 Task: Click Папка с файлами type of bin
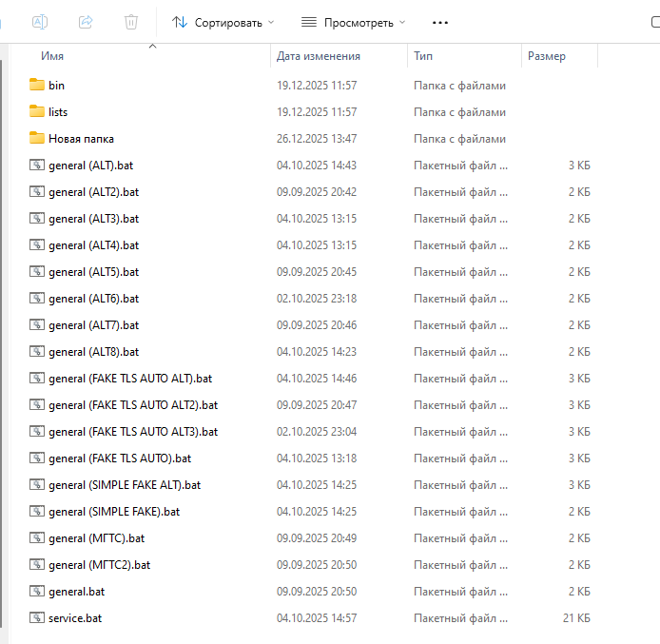(x=459, y=86)
